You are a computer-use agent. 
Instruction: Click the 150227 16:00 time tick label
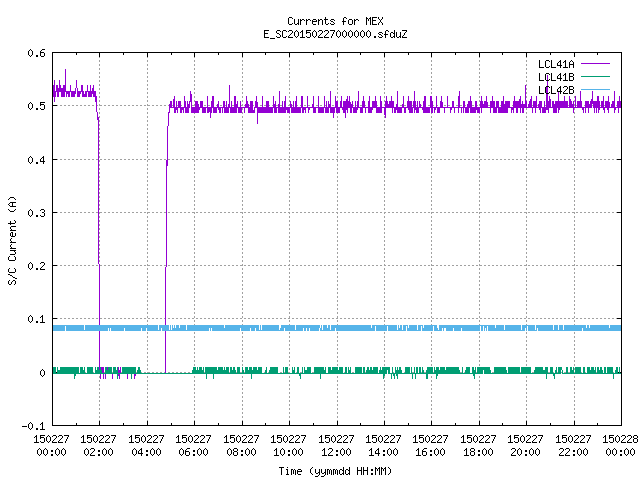(431, 446)
